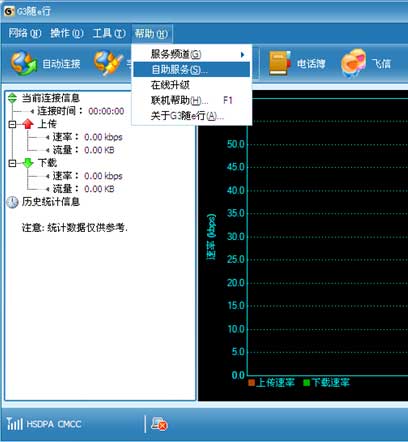Click the current connection info icon
The image size is (408, 442).
tap(12, 98)
